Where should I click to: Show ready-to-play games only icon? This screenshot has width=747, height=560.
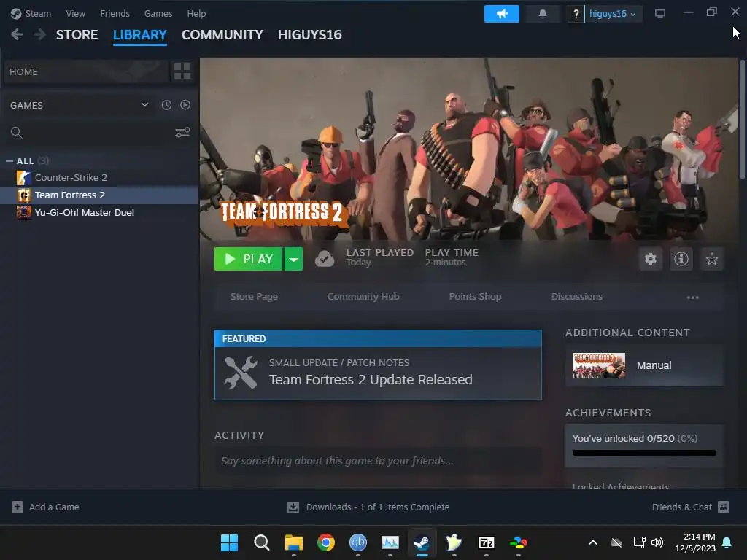click(x=185, y=105)
